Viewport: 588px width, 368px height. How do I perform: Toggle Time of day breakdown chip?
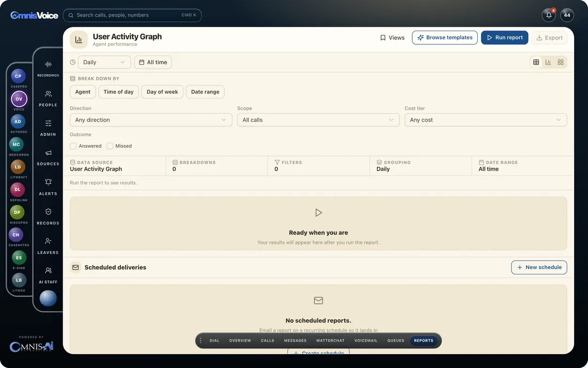click(x=119, y=92)
